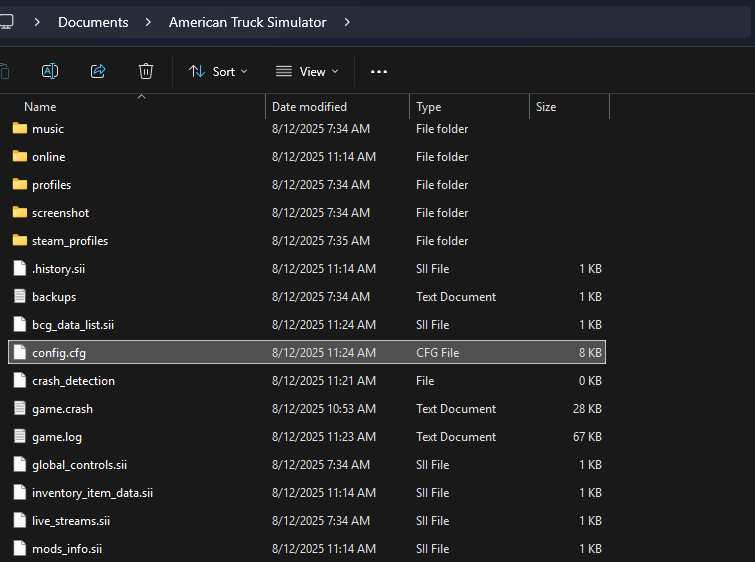Expand chevron after Documents breadcrumb
Screen dimensions: 755x562
tap(148, 22)
